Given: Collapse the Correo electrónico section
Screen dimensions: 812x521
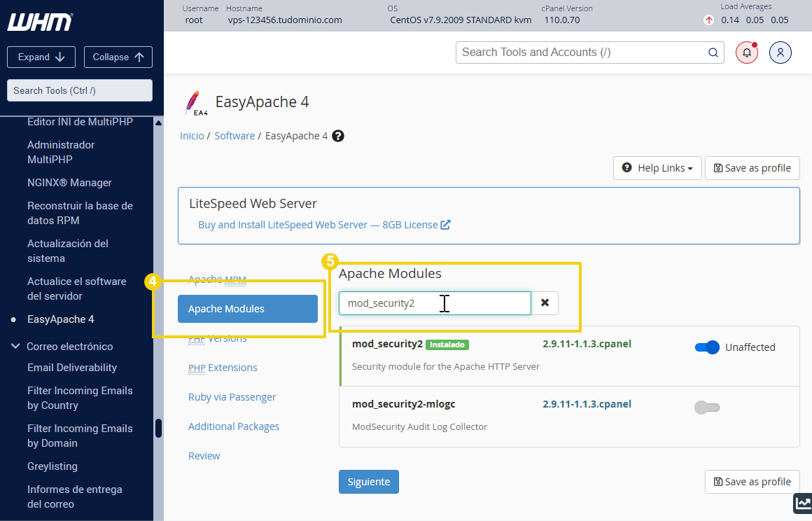Looking at the screenshot, I should (15, 346).
